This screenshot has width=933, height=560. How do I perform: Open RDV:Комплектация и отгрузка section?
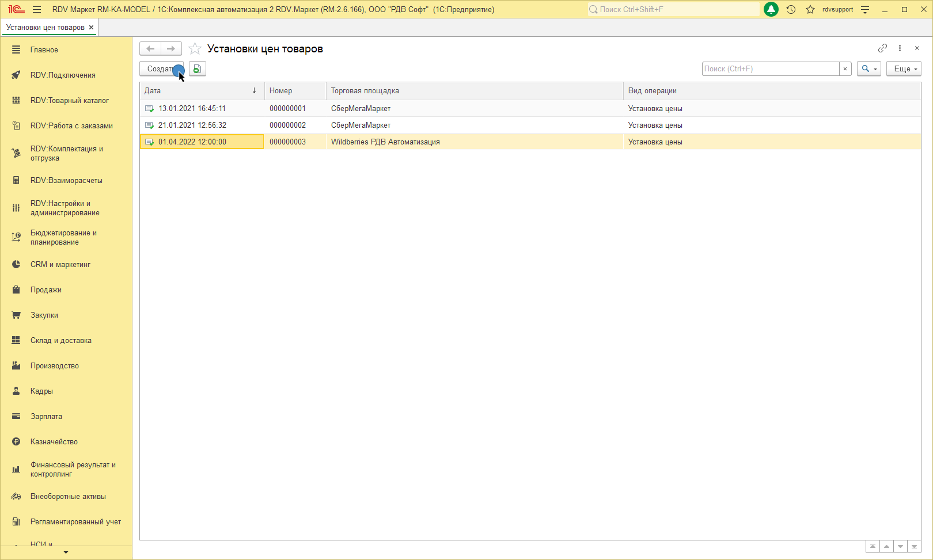pos(66,154)
